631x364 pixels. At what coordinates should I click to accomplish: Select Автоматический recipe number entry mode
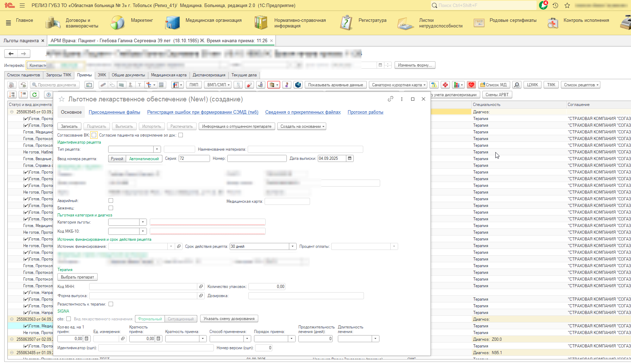(144, 159)
